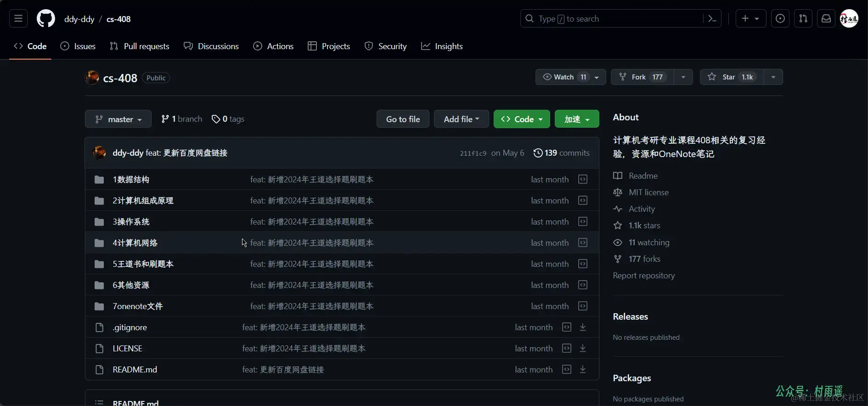Click the code icon for 4计算机网络 row
Image resolution: width=868 pixels, height=406 pixels.
pyautogui.click(x=583, y=243)
